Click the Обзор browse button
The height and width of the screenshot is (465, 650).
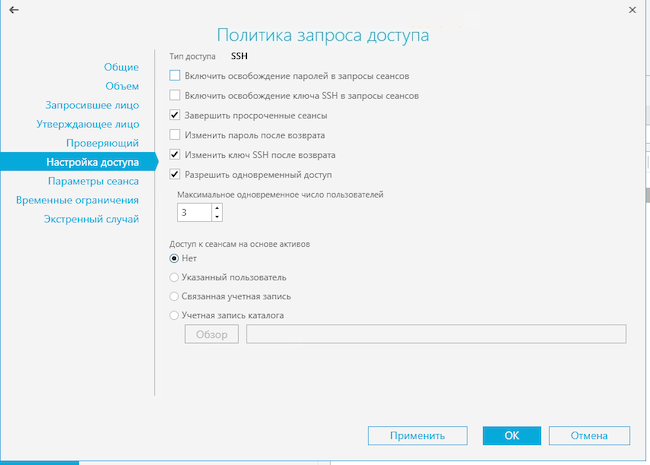[211, 334]
